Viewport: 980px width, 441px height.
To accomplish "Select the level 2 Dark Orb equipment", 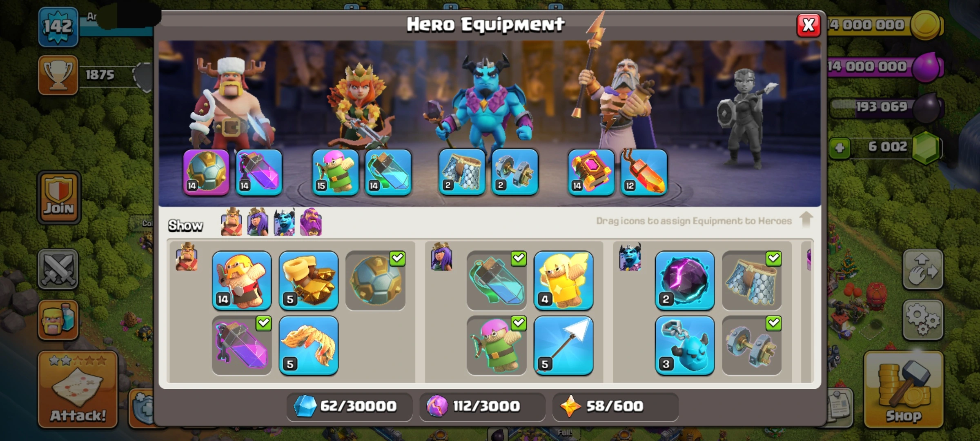I will point(685,281).
